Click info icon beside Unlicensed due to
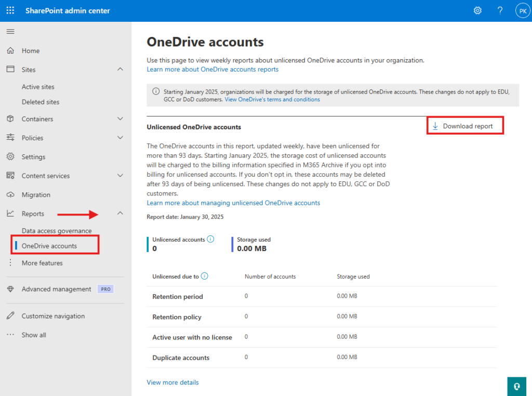 (204, 276)
